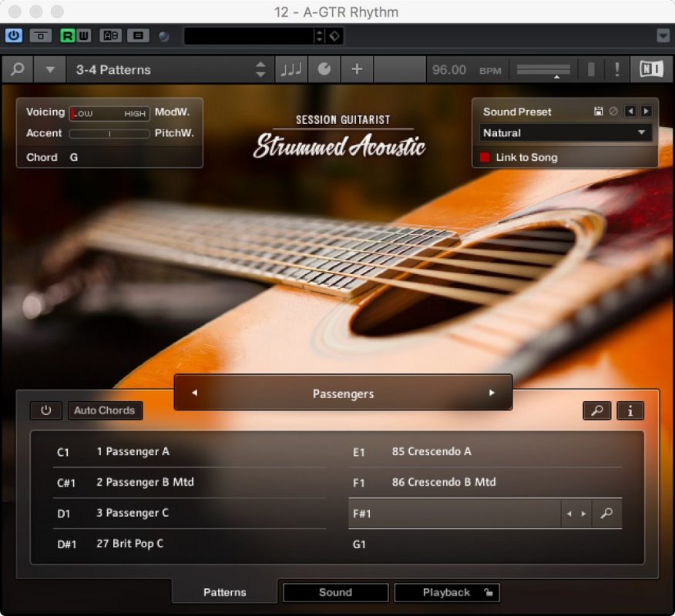Choose previous pattern for F#1 slot

[x=569, y=514]
